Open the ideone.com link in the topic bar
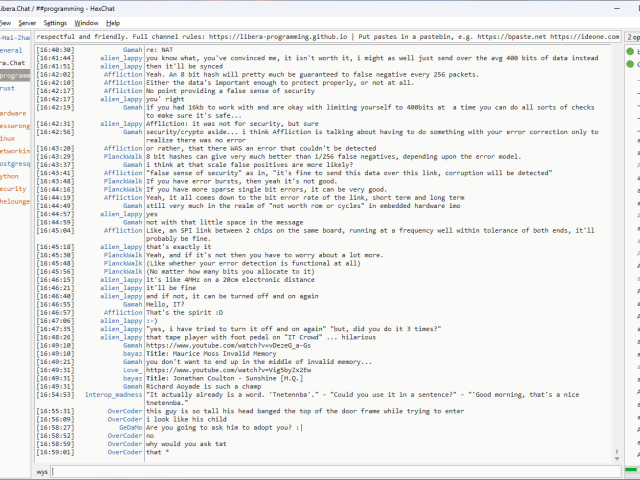 [x=602, y=35]
